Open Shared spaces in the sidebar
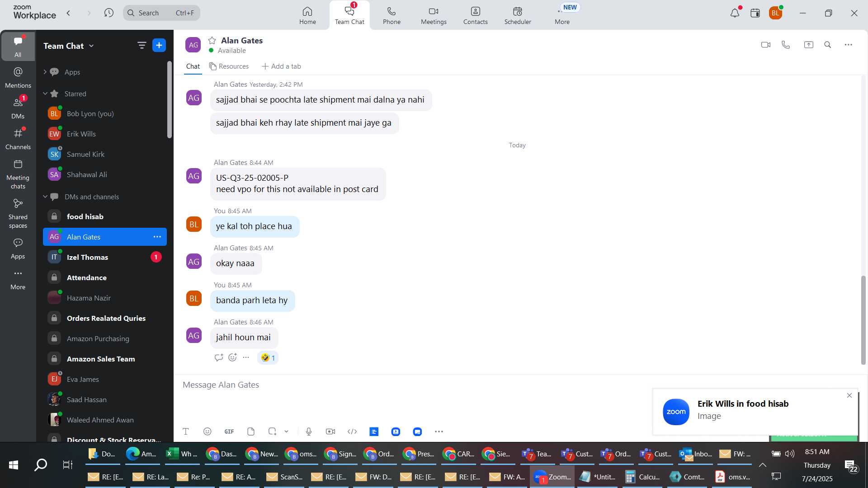 pos(18,214)
